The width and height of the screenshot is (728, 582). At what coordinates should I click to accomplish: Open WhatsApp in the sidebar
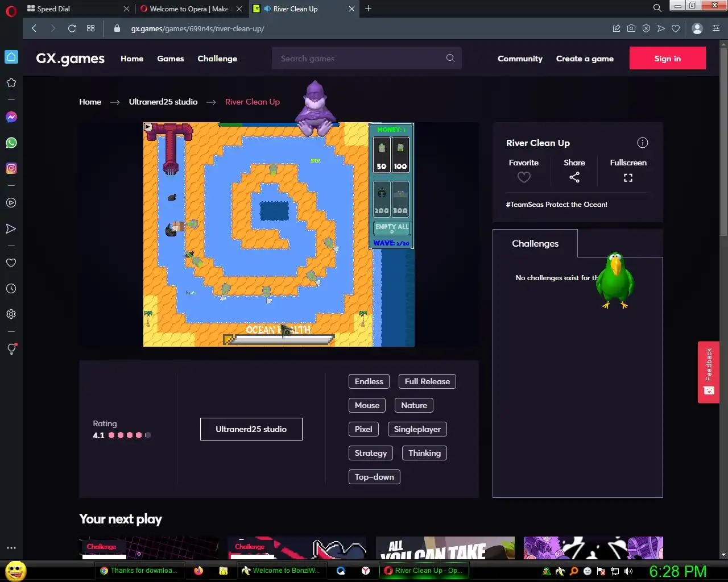coord(11,143)
